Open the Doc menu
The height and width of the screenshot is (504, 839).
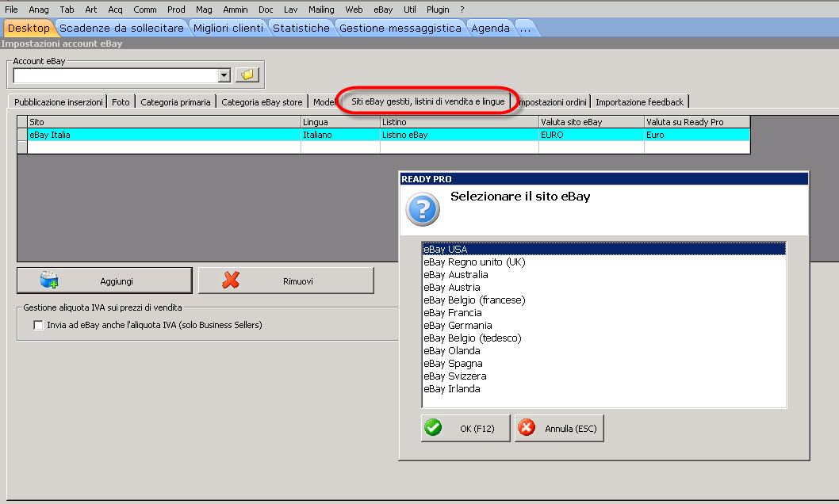(x=266, y=10)
